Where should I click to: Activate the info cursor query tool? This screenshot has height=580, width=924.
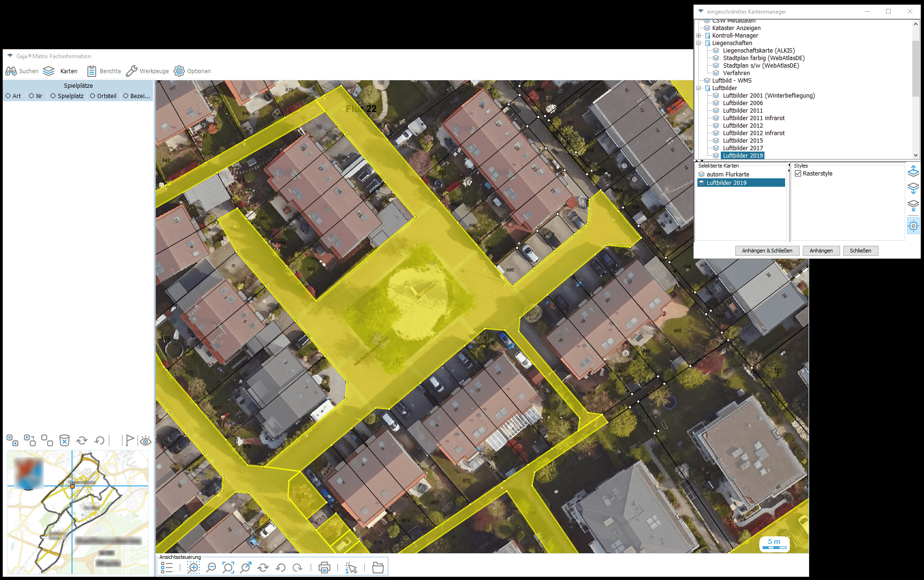click(351, 568)
